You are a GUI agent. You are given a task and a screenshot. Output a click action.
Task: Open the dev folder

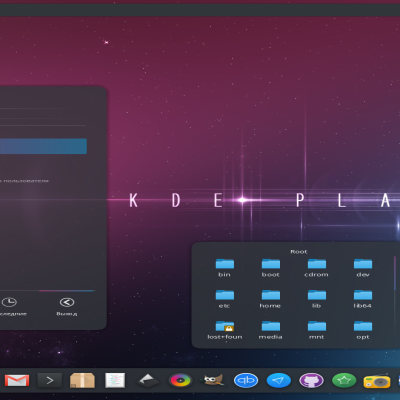(x=363, y=268)
